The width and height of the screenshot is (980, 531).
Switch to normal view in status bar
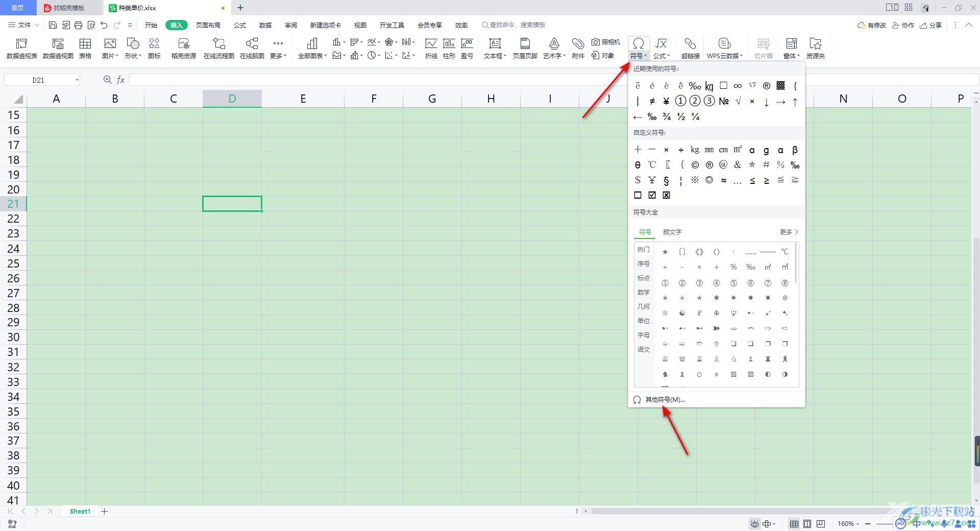(794, 524)
